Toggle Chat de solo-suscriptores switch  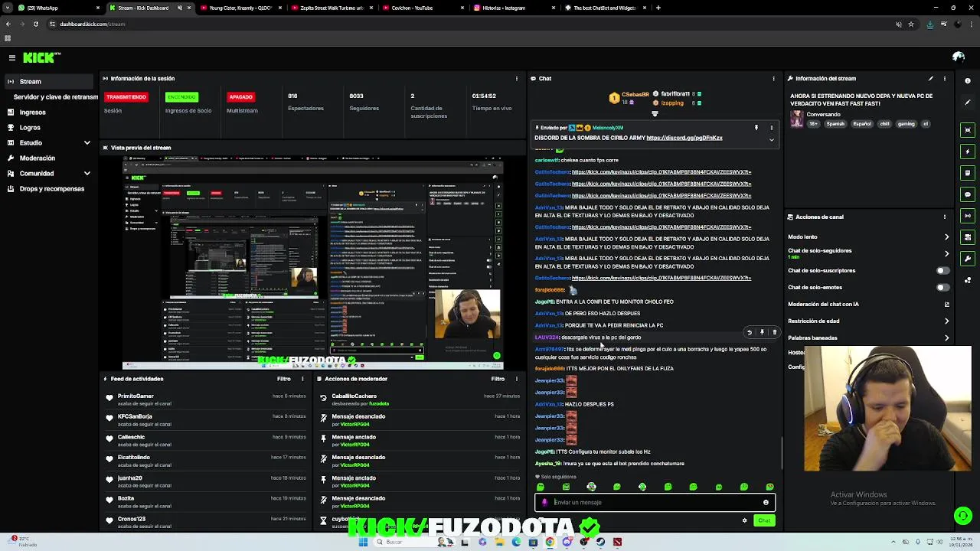click(x=942, y=271)
